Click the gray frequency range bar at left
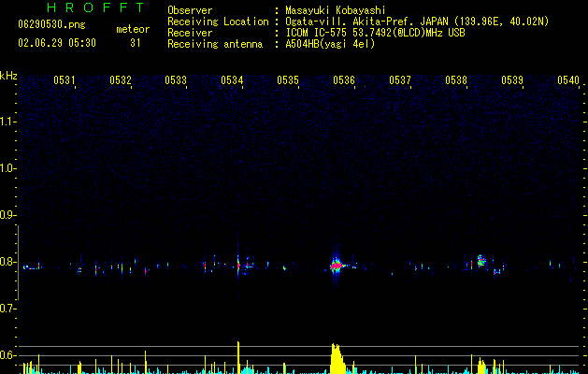The width and height of the screenshot is (588, 374). 19,262
